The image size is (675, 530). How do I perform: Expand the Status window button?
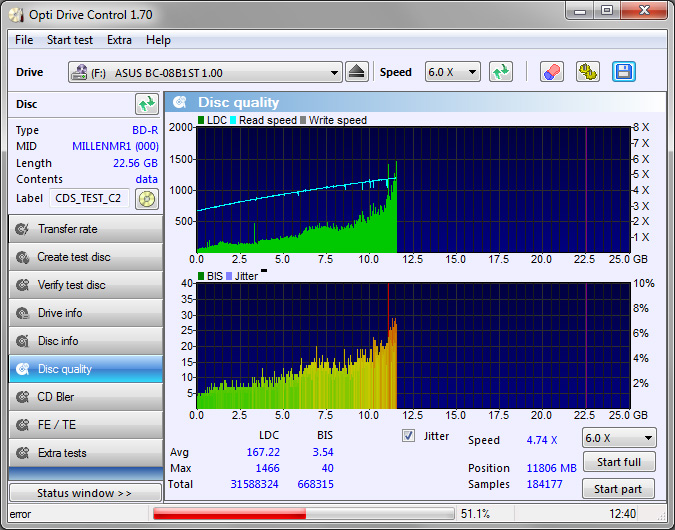pos(84,493)
